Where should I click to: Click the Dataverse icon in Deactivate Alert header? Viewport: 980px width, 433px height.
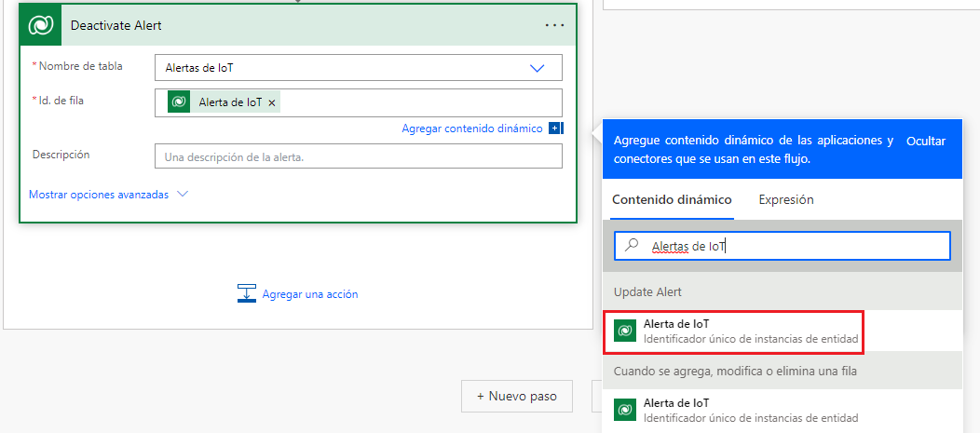tap(41, 26)
